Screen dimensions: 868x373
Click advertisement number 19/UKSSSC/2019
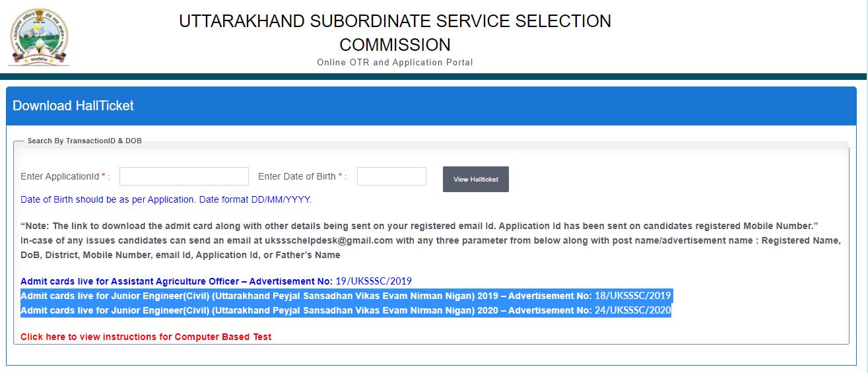374,281
